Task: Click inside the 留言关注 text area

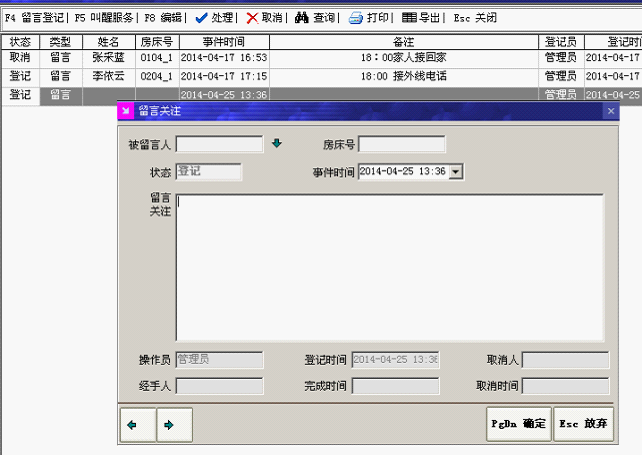Action: [390, 268]
